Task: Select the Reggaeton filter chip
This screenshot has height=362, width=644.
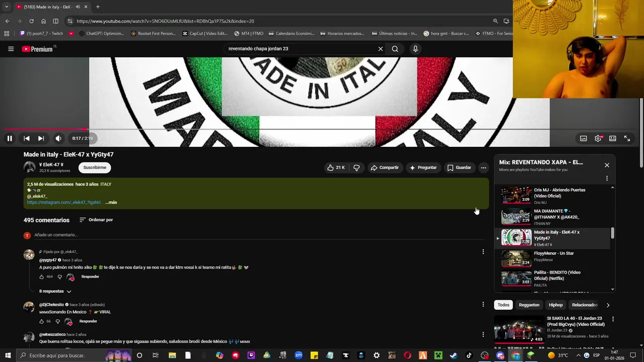Action: click(x=529, y=305)
